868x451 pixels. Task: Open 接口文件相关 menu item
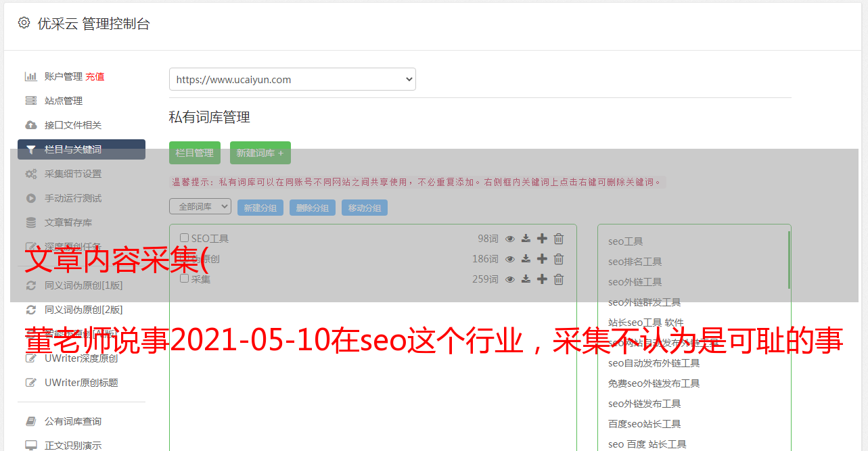(x=73, y=125)
